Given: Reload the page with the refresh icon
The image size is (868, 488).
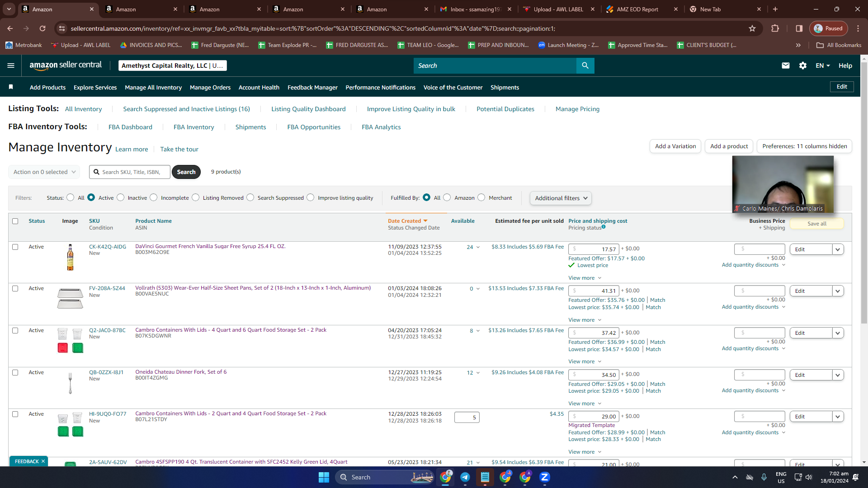Looking at the screenshot, I should 42,28.
